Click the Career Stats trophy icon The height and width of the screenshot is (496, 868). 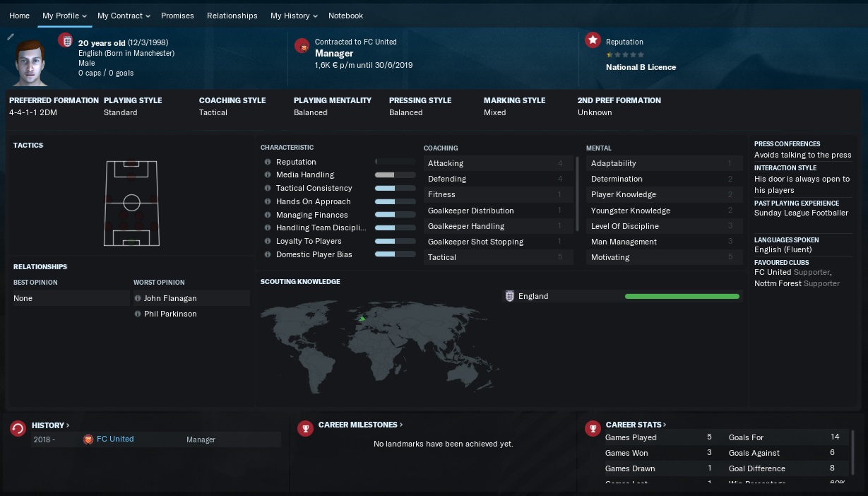[593, 429]
